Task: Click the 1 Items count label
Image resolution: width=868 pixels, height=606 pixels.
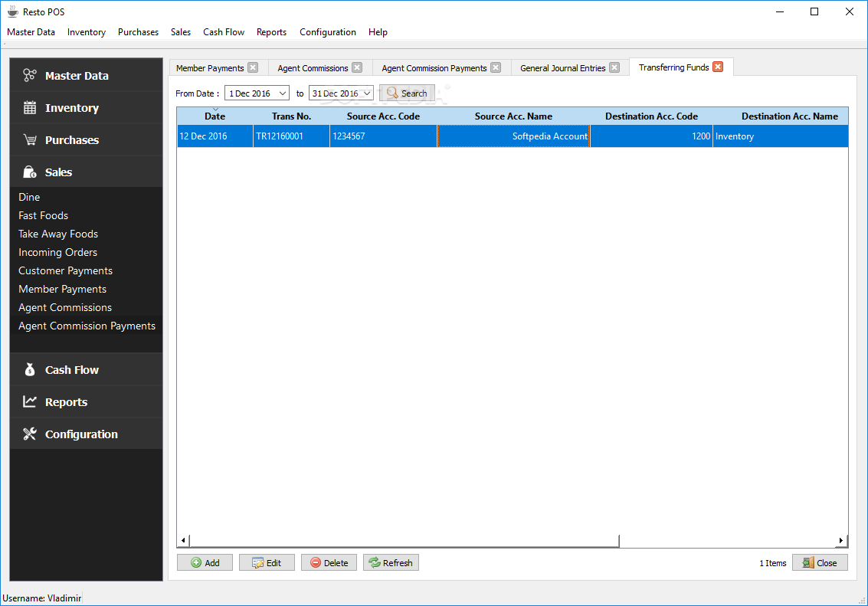Action: (772, 563)
